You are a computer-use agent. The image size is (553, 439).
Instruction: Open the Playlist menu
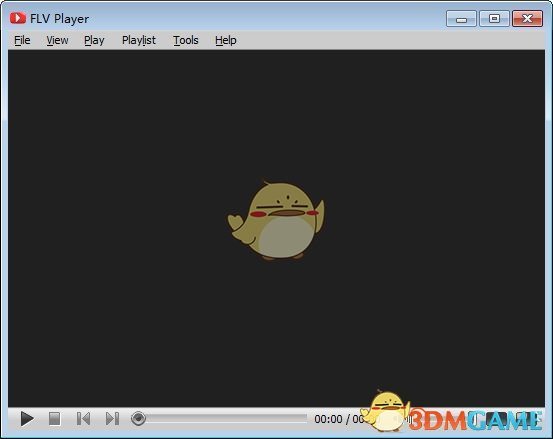click(x=139, y=41)
